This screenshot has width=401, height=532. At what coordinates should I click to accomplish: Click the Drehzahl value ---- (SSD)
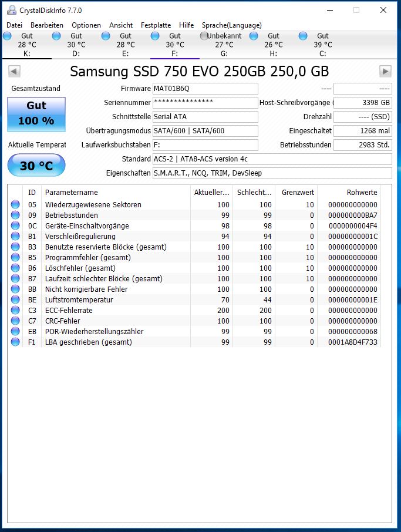(363, 117)
